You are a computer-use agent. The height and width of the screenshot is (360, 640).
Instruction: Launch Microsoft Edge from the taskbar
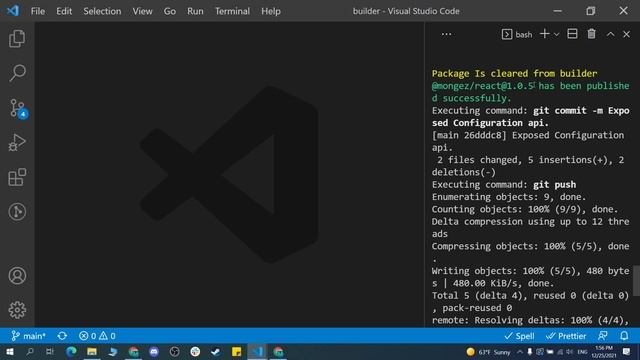(71, 352)
